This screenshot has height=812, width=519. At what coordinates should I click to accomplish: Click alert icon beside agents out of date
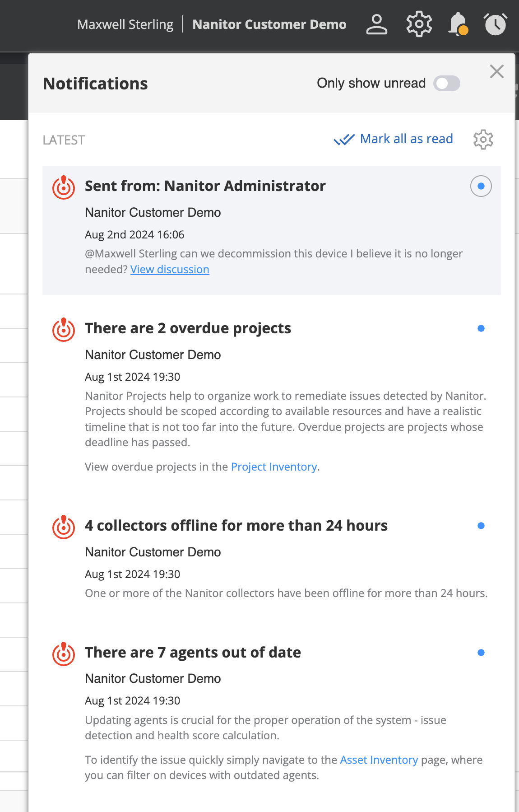pyautogui.click(x=64, y=654)
